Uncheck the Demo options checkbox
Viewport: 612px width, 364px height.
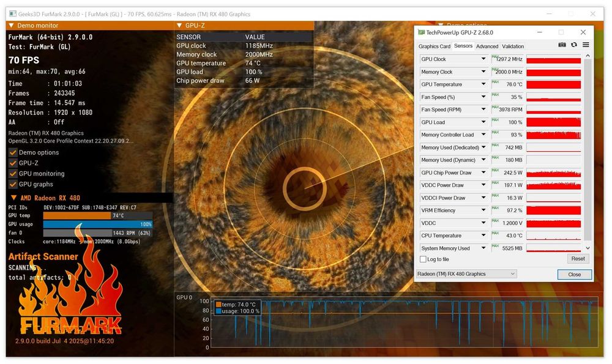(x=13, y=152)
